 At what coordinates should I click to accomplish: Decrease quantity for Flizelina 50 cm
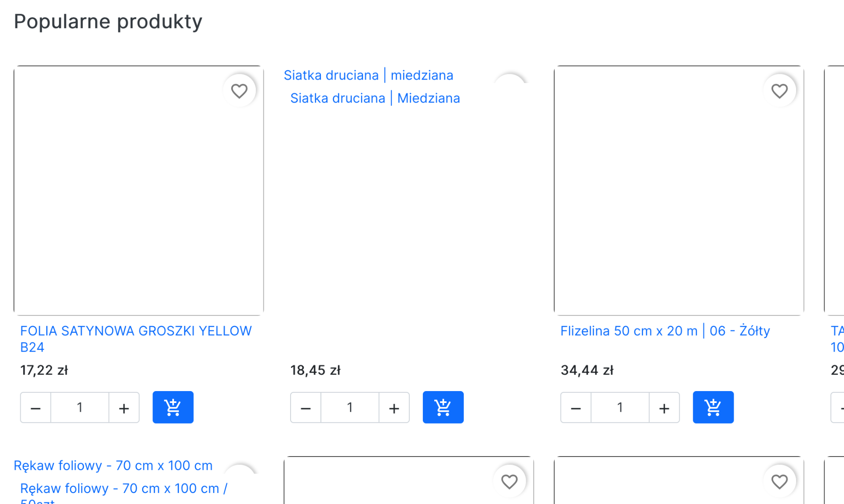click(x=576, y=408)
